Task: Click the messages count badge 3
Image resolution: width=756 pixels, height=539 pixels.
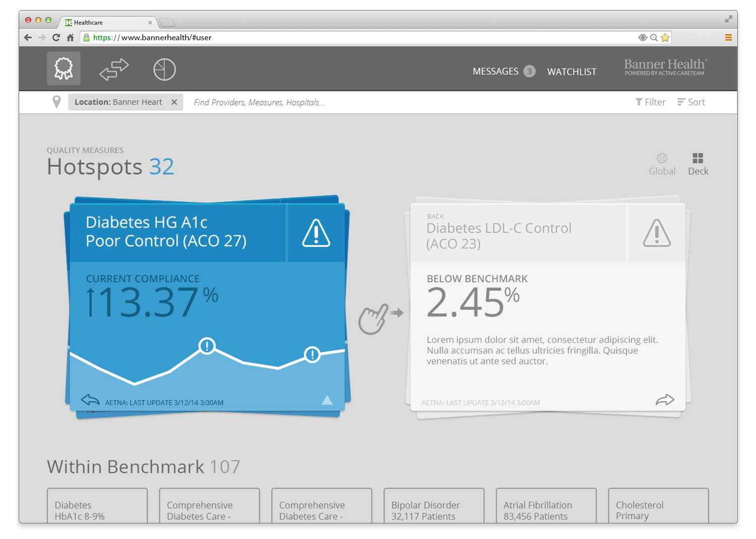Action: tap(529, 71)
